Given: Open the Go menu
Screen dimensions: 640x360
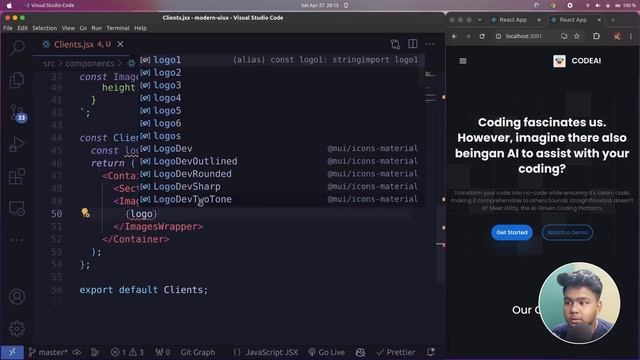Looking at the screenshot, I should 83,28.
